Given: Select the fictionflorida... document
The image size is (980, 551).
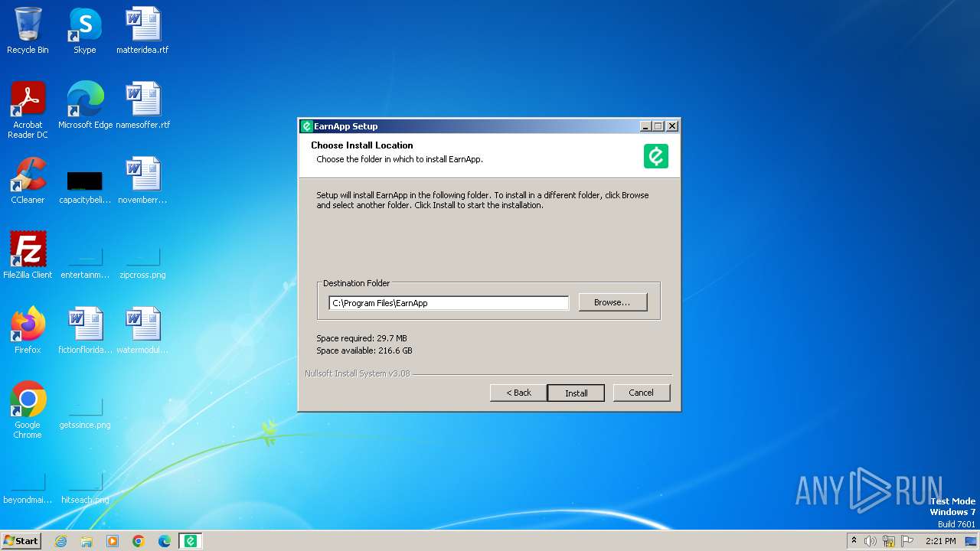Looking at the screenshot, I should (x=85, y=331).
